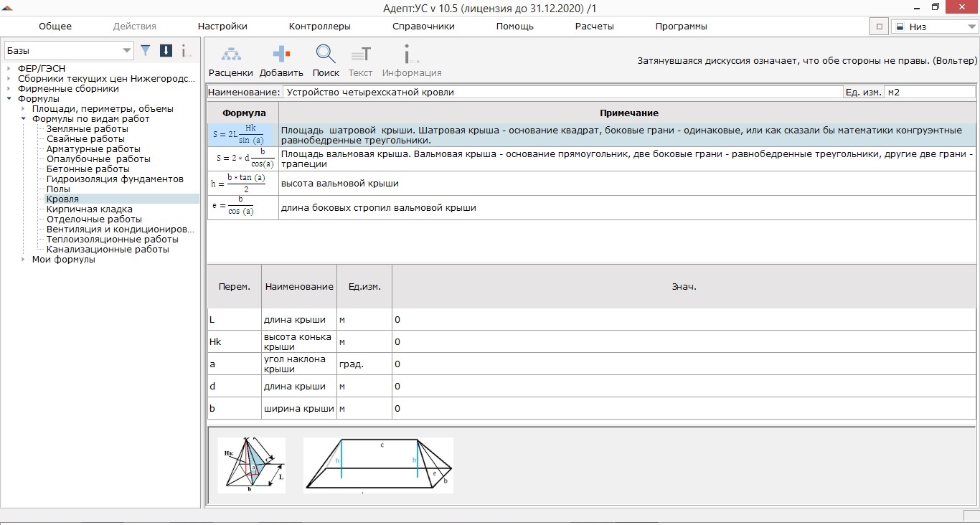980x525 pixels.
Task: Click the blue down-arrow icon in left panel
Action: tap(166, 50)
